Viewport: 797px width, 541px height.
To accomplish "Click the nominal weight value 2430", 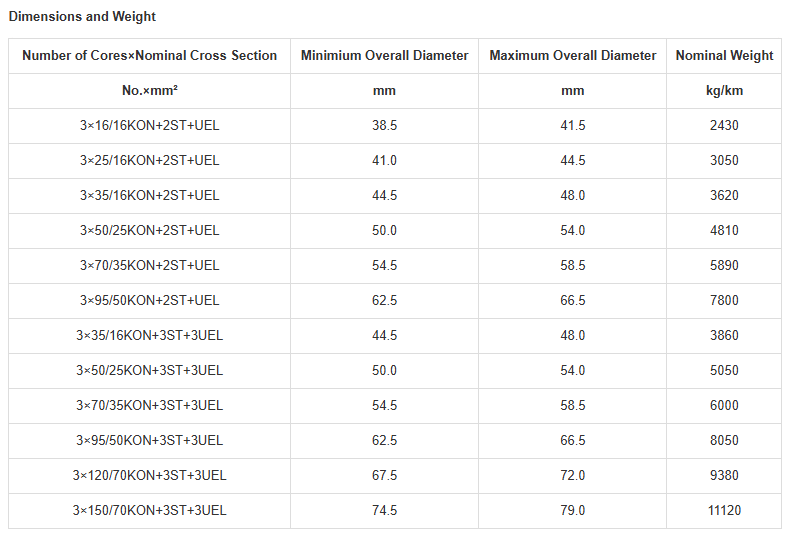I will click(724, 126).
